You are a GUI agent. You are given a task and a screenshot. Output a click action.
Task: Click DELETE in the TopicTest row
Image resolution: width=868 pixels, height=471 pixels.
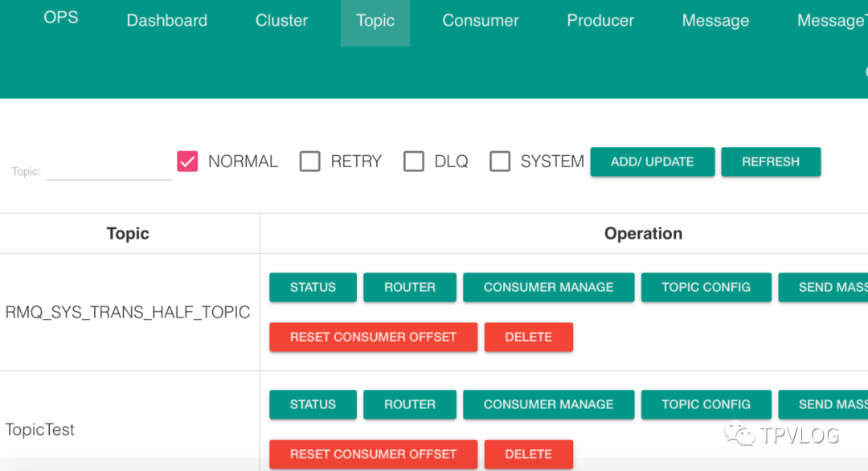click(528, 454)
